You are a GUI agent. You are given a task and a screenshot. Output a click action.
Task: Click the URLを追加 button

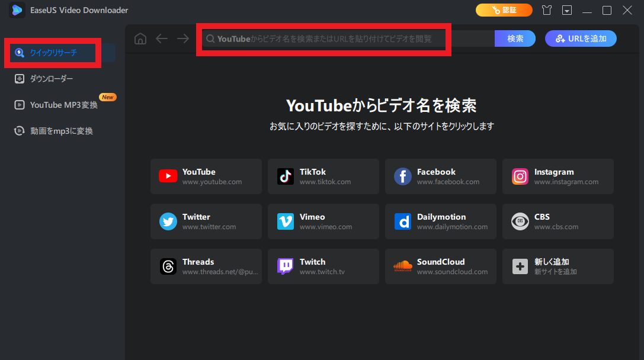581,38
